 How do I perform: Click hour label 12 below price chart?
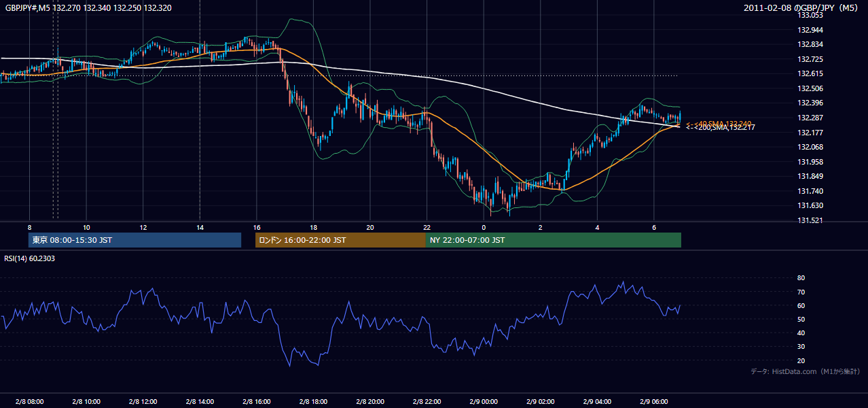pyautogui.click(x=143, y=227)
